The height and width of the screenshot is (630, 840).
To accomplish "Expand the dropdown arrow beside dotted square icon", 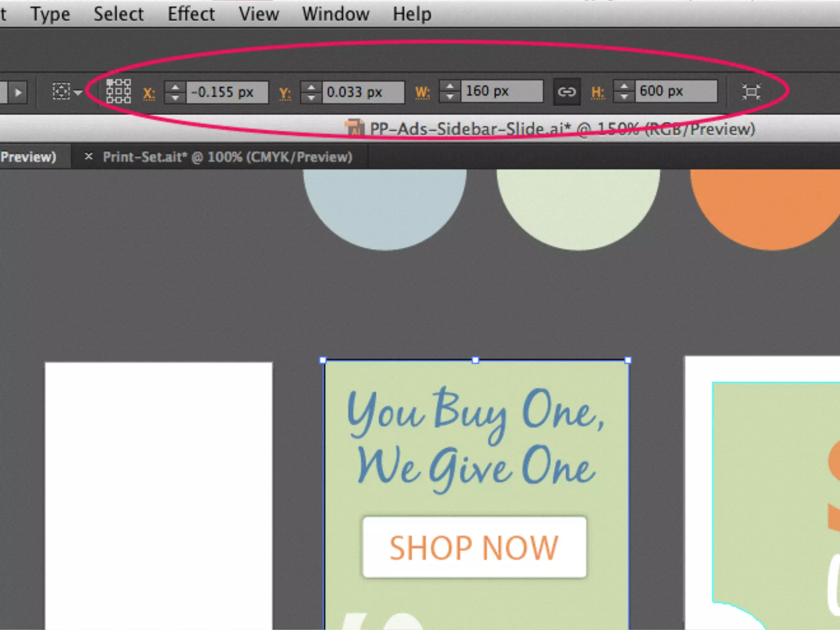I will 78,92.
